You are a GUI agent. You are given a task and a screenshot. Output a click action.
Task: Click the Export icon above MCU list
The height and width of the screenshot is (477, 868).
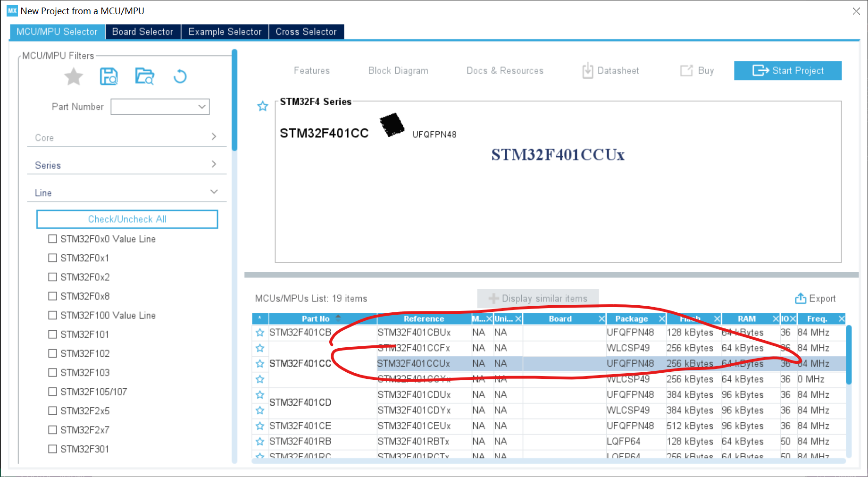tap(801, 299)
